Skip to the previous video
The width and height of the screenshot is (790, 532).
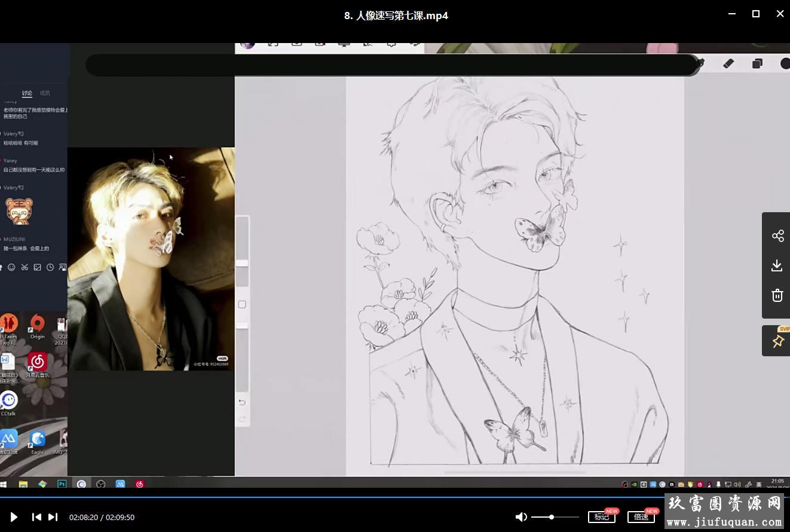36,517
